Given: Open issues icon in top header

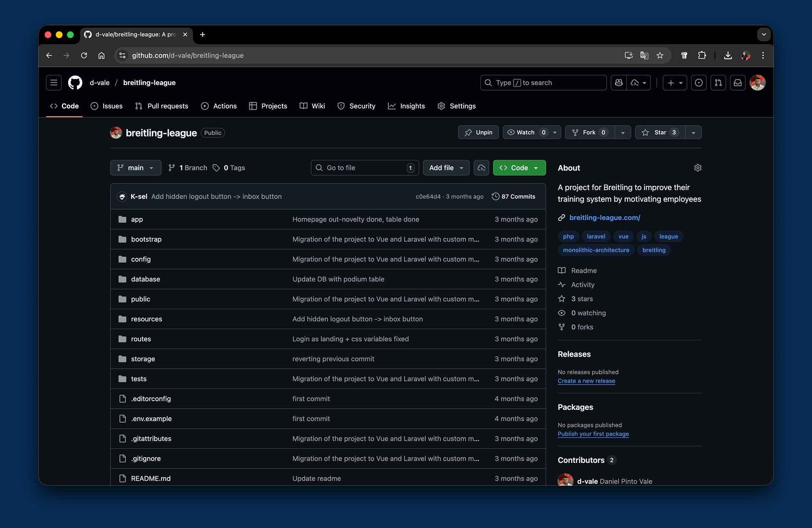Looking at the screenshot, I should (699, 83).
